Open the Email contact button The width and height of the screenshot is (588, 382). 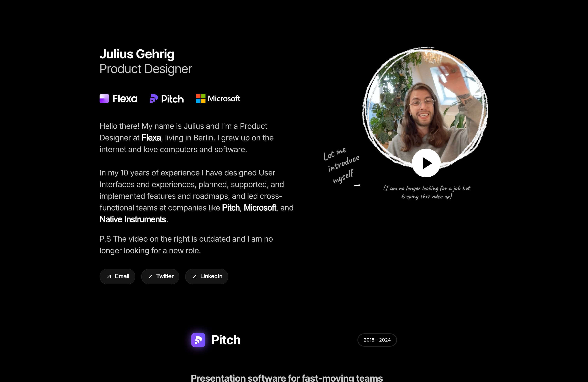pyautogui.click(x=117, y=276)
